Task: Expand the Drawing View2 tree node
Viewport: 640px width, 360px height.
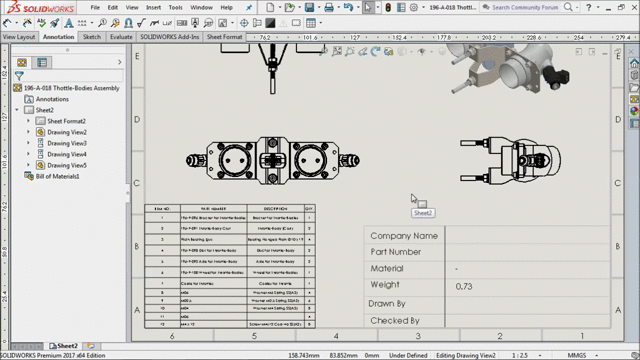Action: pos(28,132)
